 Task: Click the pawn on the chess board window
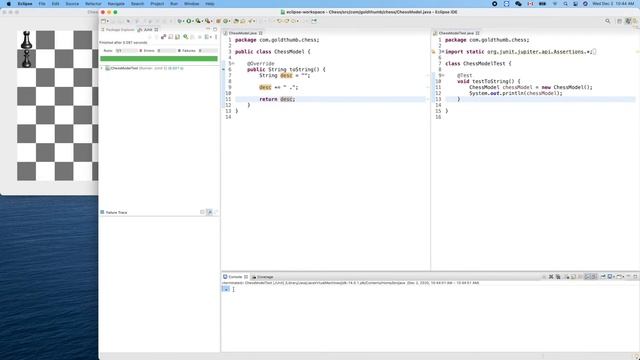[27, 59]
